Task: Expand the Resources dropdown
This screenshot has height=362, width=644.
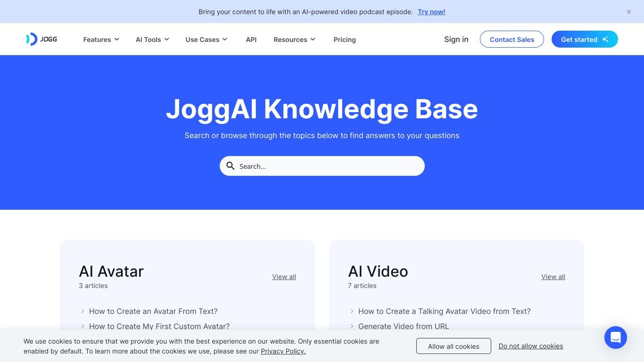Action: 295,40
